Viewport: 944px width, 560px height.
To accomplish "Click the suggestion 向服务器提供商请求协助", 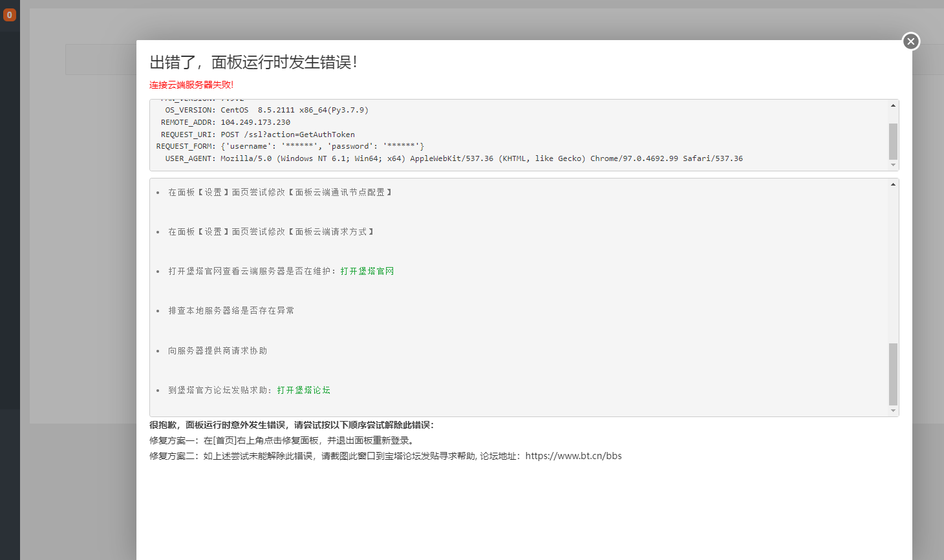I will coord(218,350).
